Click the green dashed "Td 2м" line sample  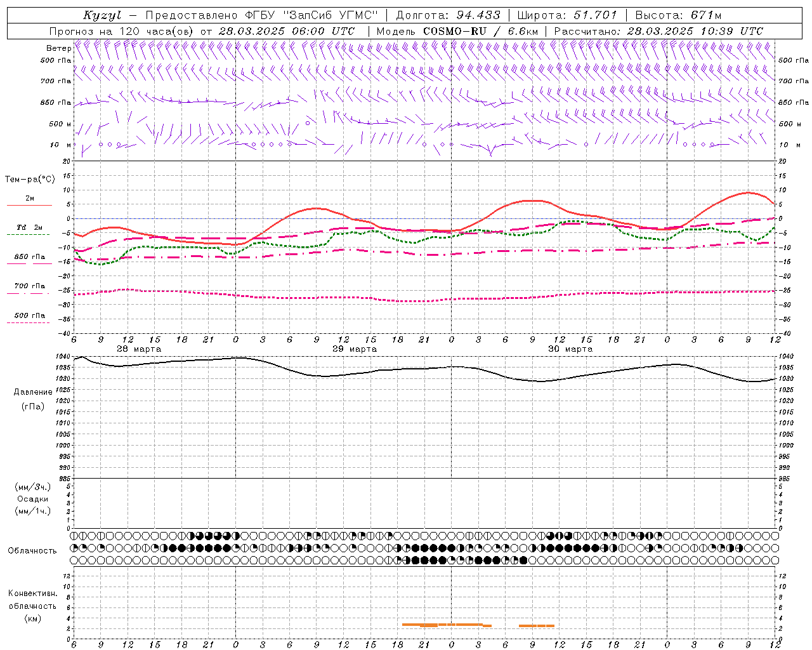[x=29, y=235]
